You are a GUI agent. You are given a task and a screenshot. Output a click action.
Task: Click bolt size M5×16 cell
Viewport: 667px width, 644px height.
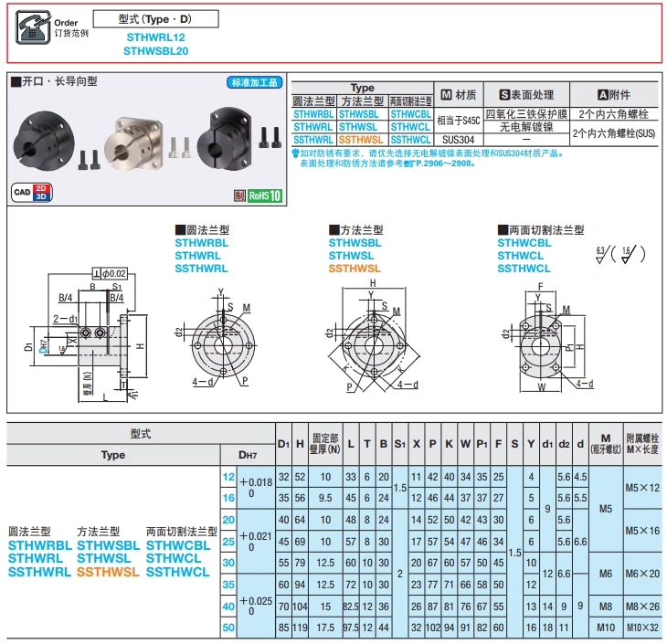642,531
